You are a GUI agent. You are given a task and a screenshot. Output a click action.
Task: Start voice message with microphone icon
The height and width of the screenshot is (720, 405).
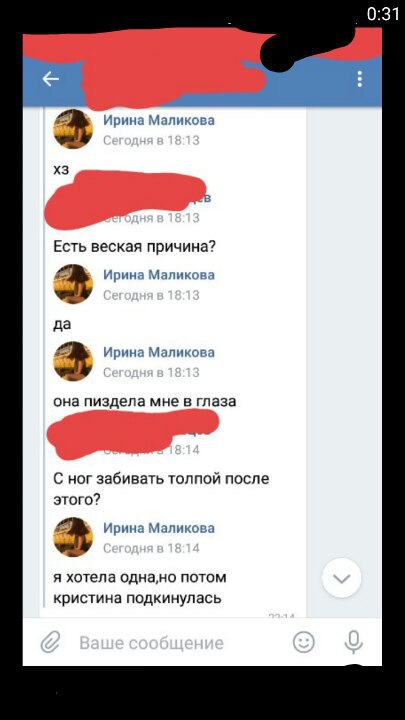tap(354, 642)
